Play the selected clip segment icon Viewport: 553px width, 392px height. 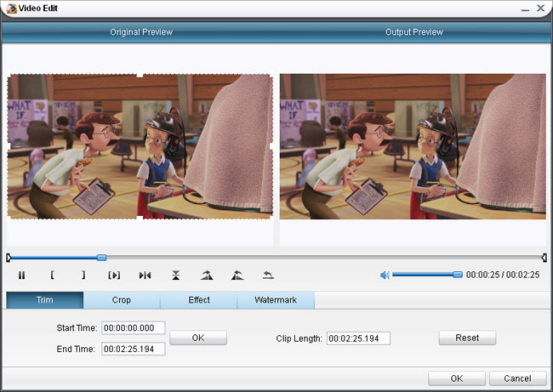pyautogui.click(x=114, y=275)
